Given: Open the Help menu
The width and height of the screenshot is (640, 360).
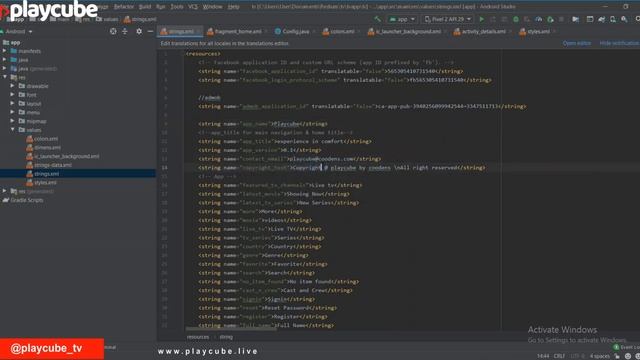Looking at the screenshot, I should [x=233, y=7].
